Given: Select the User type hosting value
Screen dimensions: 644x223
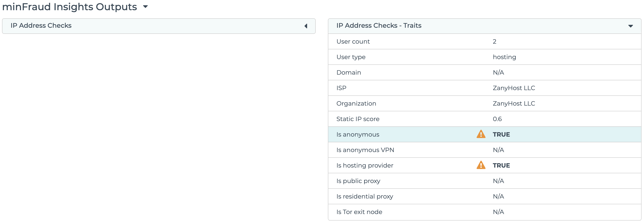Looking at the screenshot, I should tap(504, 57).
